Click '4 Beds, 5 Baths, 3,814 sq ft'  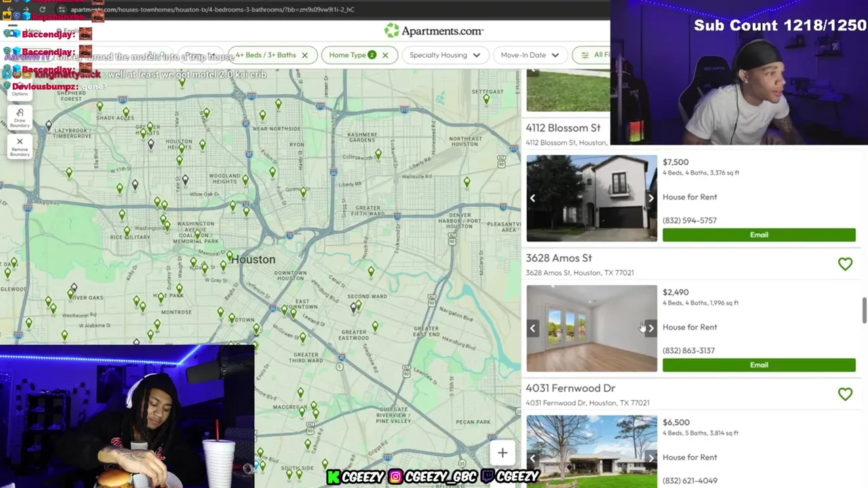coord(701,433)
